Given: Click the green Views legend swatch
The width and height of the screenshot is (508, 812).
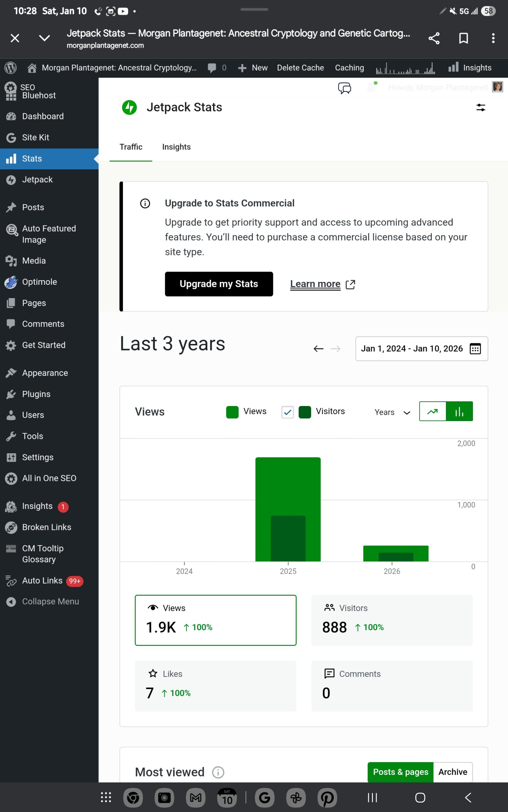Looking at the screenshot, I should click(232, 412).
